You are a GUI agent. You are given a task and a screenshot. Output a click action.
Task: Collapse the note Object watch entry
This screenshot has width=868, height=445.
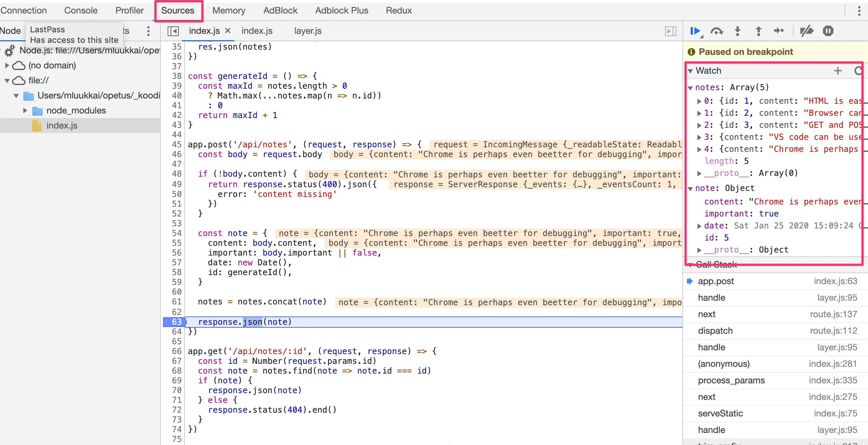690,188
